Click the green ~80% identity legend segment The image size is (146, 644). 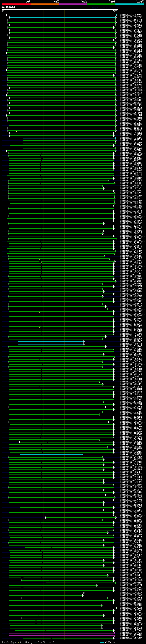[x=101, y=4]
